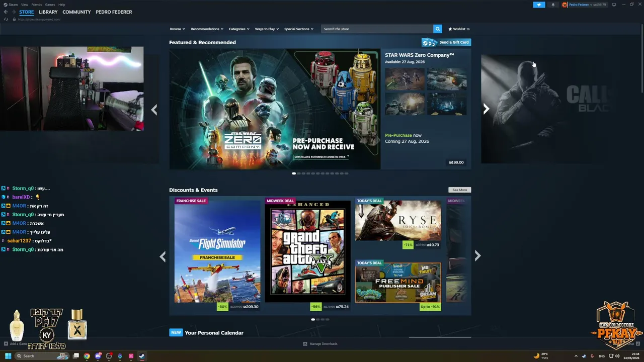Switch to the LIBRARY tab
Image resolution: width=644 pixels, height=362 pixels.
point(48,12)
